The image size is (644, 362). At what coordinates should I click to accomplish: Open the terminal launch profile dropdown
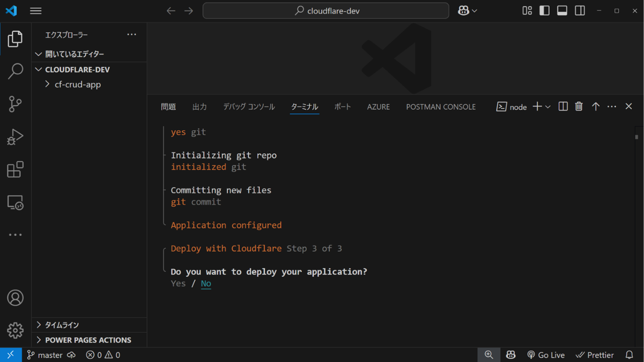click(548, 107)
